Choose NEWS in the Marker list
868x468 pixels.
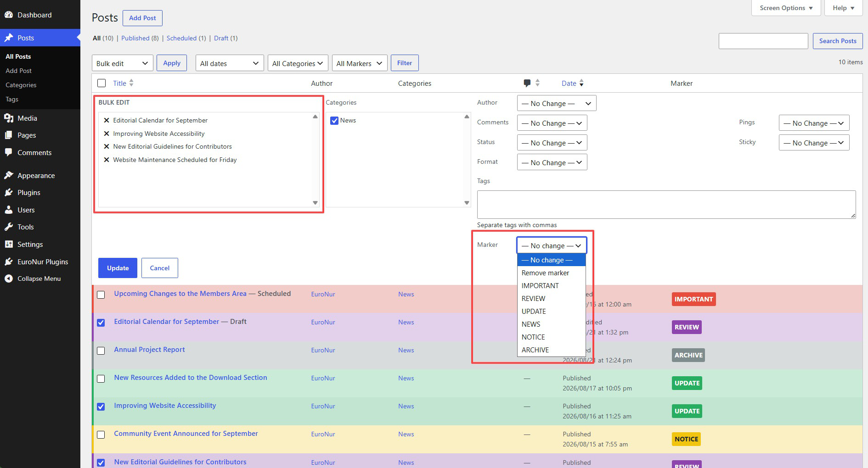pyautogui.click(x=551, y=324)
